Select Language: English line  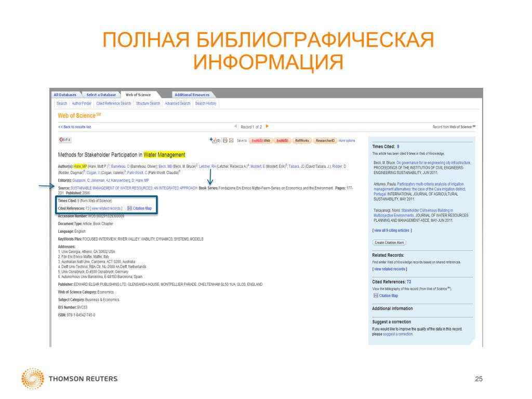72,231
